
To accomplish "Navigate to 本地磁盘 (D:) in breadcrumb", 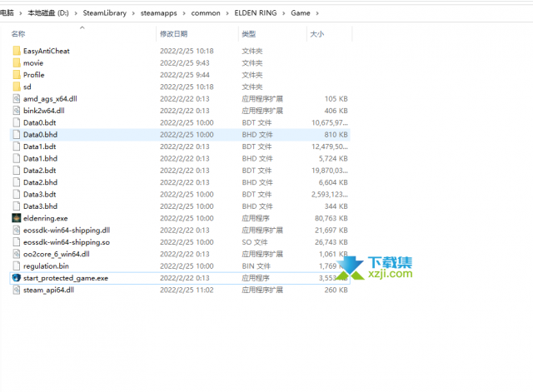I will [x=48, y=13].
